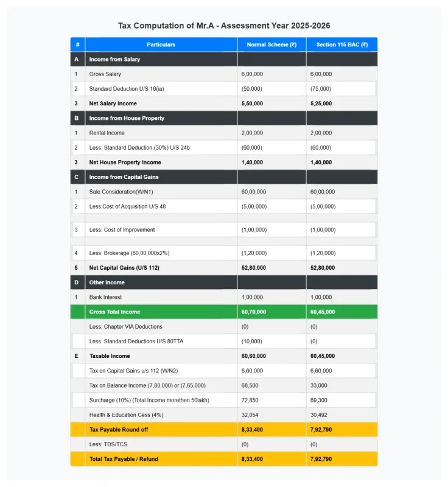Select the Total Tax Payable / Refund label

(124, 459)
